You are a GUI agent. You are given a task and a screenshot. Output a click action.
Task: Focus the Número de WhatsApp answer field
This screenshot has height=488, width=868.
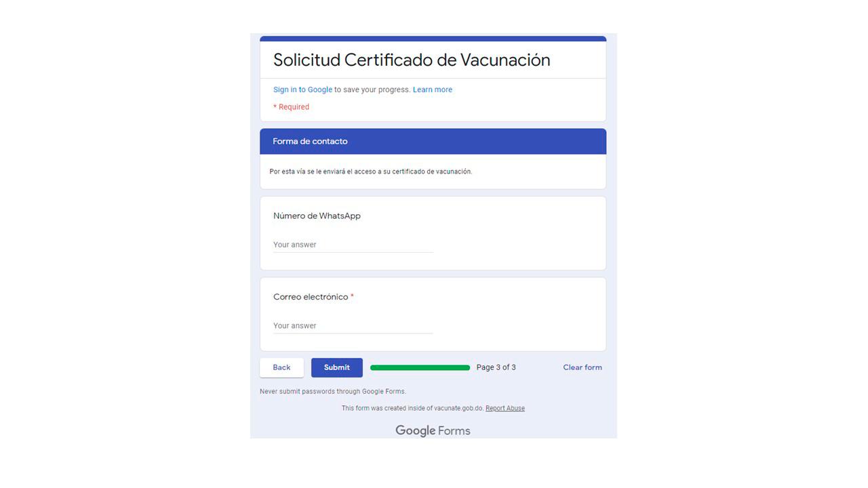(353, 245)
